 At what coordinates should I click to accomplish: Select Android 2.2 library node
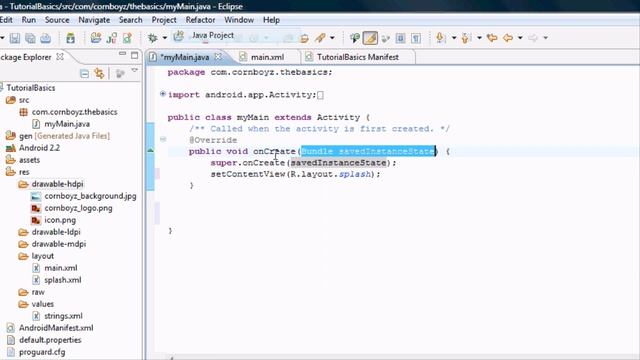click(x=39, y=148)
